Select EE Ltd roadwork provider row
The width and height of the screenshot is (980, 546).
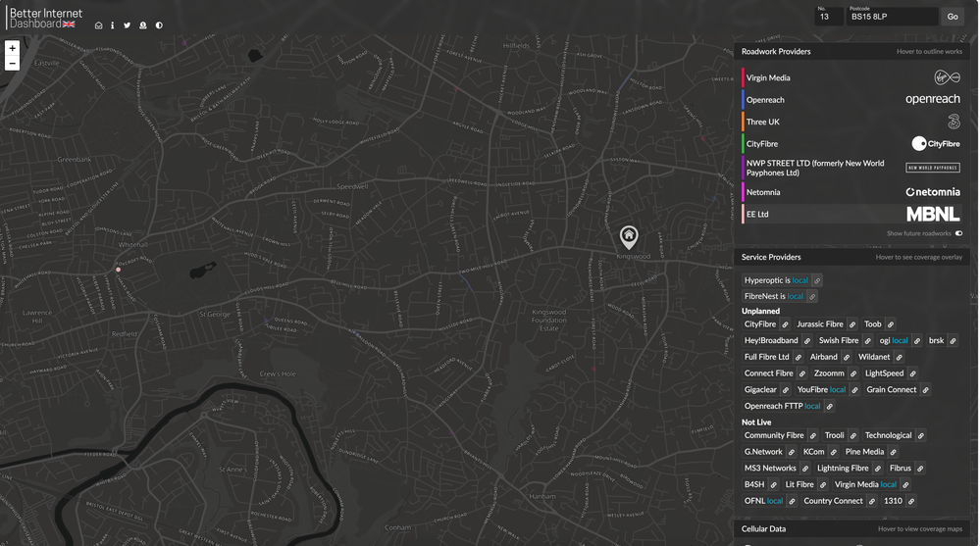852,214
